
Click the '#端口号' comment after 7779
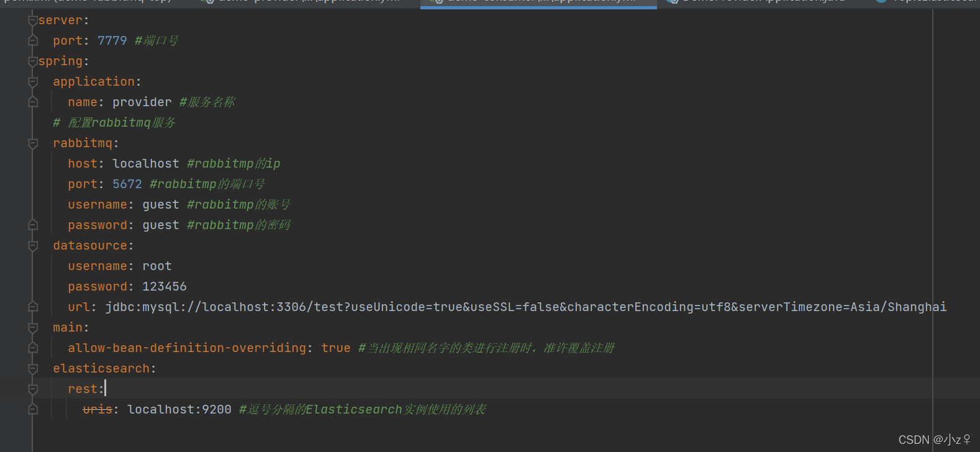157,41
